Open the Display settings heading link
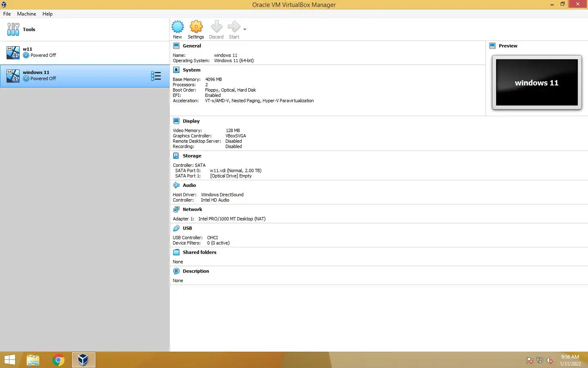588x368 pixels. (191, 121)
